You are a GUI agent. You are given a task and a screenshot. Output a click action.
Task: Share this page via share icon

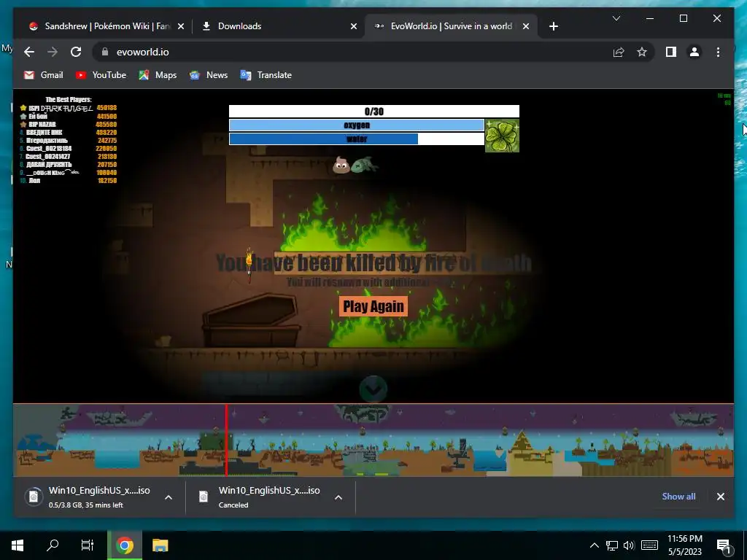(x=619, y=52)
